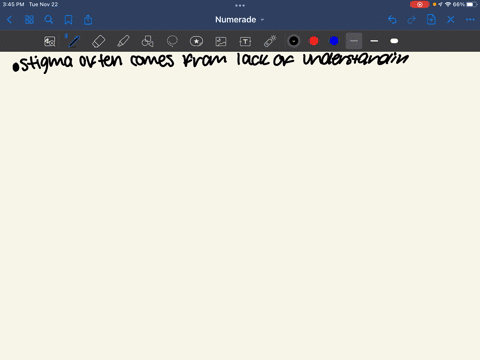Go back with the back arrow
The height and width of the screenshot is (360, 480).
coord(9,20)
